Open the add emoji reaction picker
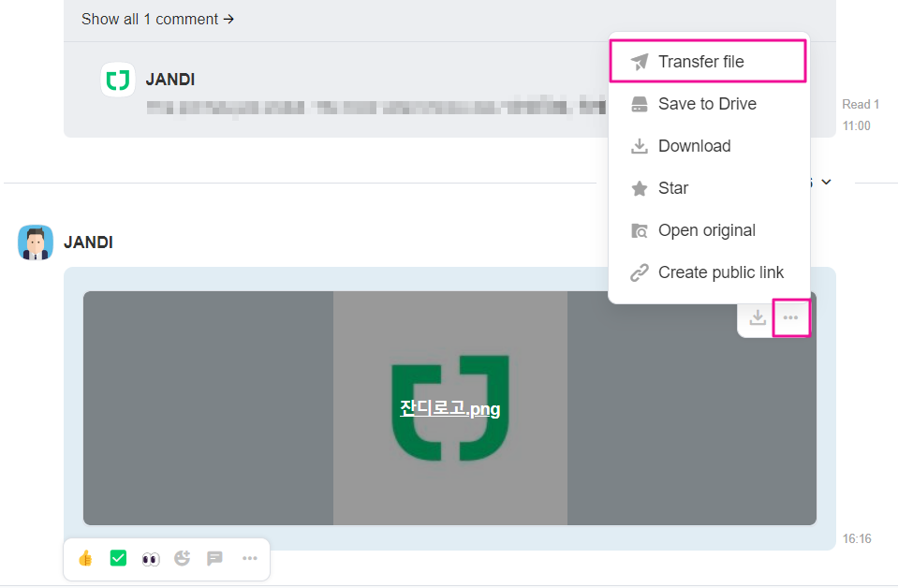 pos(182,558)
